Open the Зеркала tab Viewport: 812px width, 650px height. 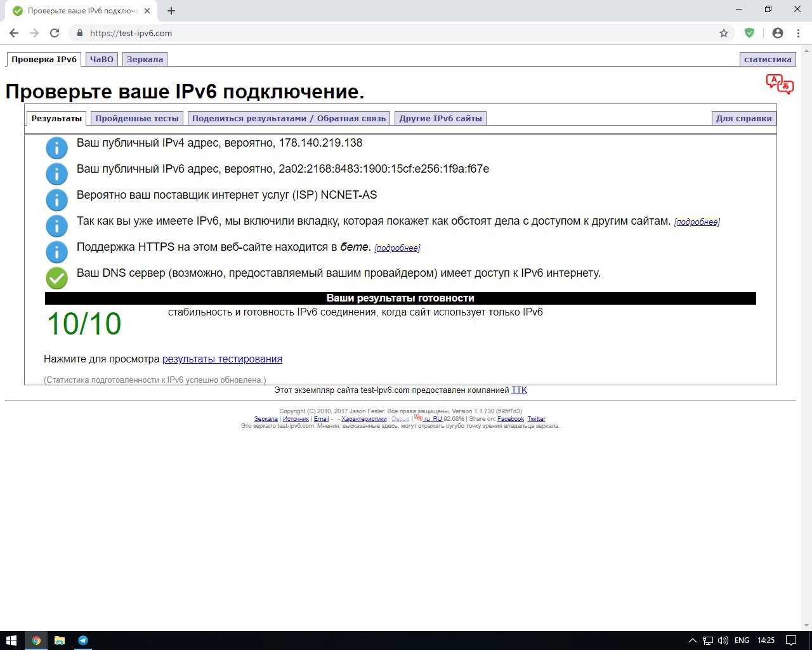click(x=145, y=59)
